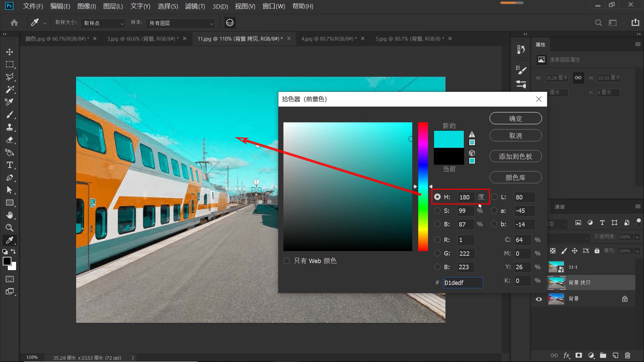Open the 滤镜 menu

pos(195,6)
